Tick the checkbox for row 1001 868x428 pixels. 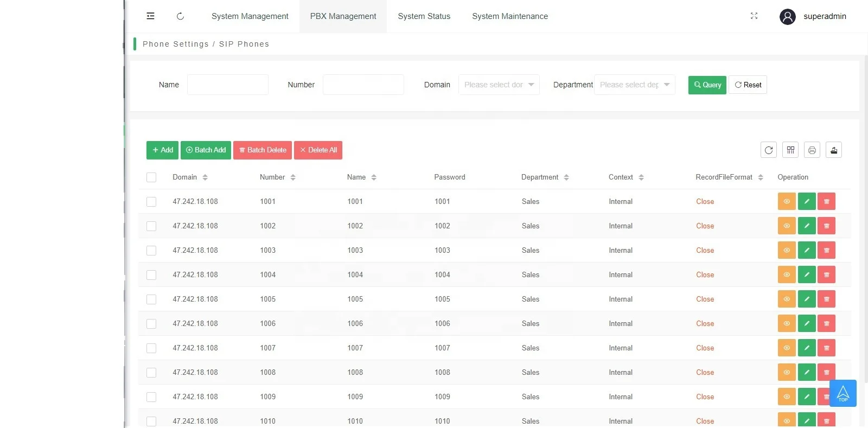tap(151, 202)
